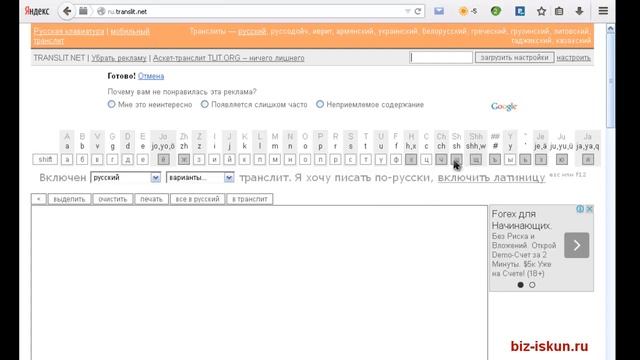Click the virtual key 'б'
640x360 pixels.
click(x=82, y=160)
